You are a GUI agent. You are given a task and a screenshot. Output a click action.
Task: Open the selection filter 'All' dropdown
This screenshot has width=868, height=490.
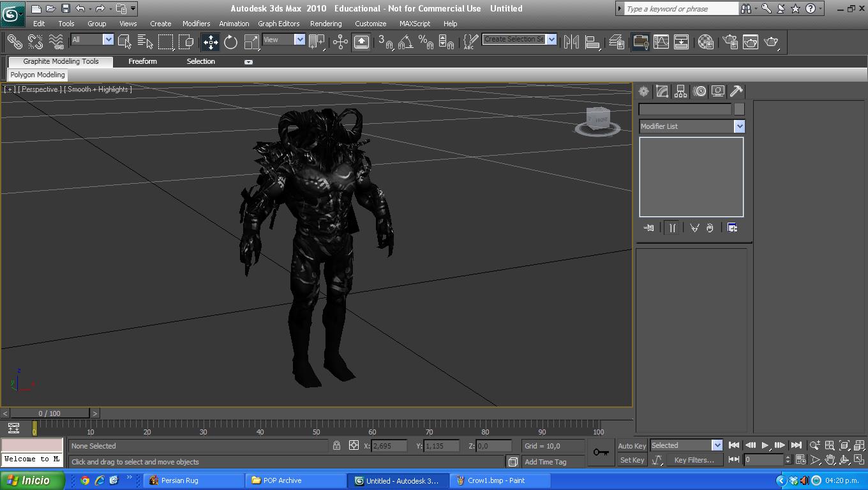click(108, 40)
